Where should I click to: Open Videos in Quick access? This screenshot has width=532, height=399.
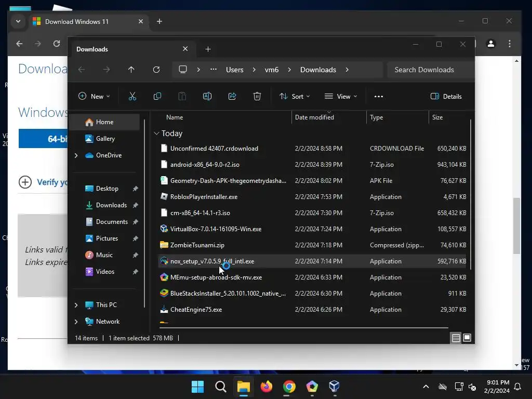[105, 272]
